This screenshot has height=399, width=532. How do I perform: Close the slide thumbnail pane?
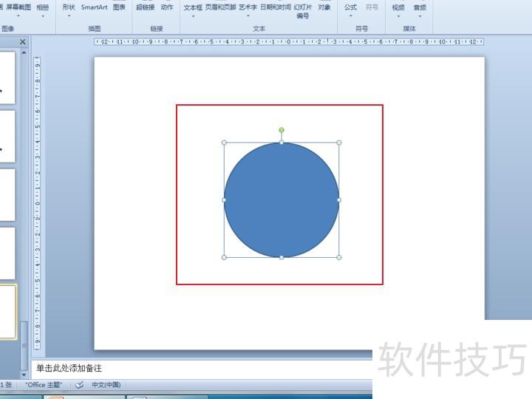23,41
